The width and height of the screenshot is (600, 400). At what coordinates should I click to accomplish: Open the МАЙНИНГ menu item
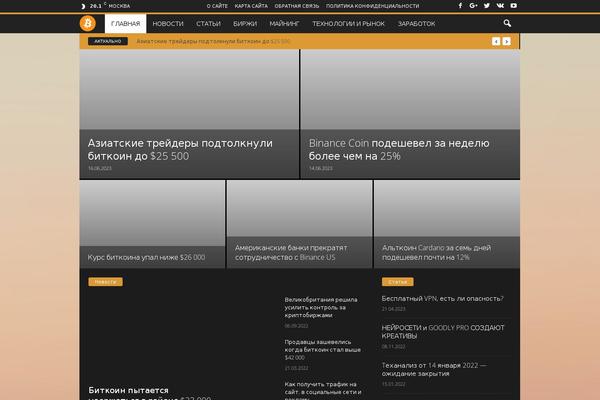pyautogui.click(x=284, y=24)
